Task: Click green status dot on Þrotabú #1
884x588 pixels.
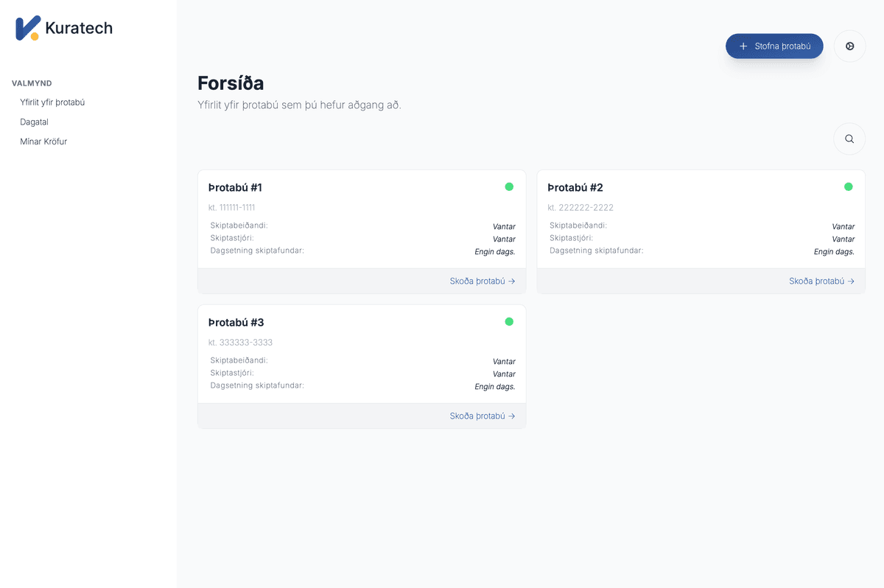Action: click(509, 186)
